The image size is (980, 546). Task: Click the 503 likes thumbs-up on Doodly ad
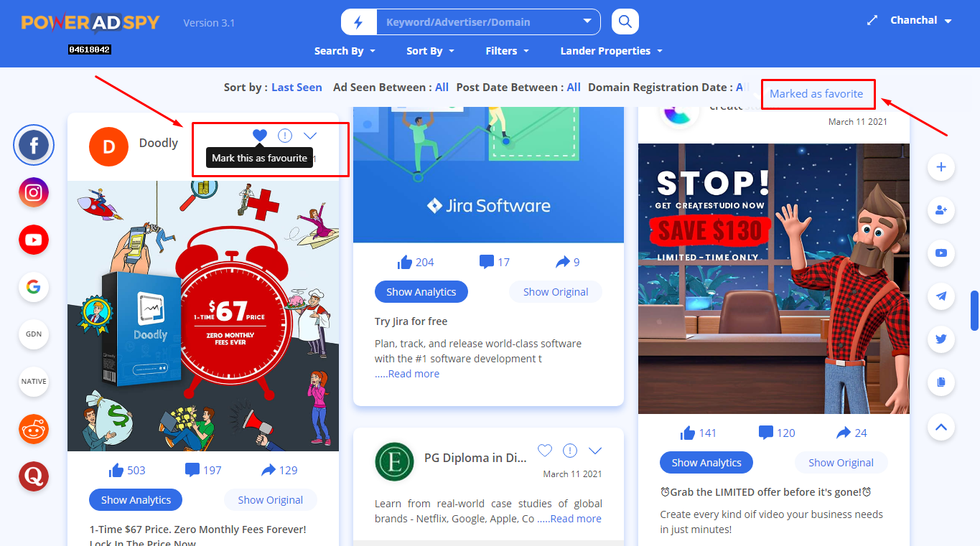117,470
